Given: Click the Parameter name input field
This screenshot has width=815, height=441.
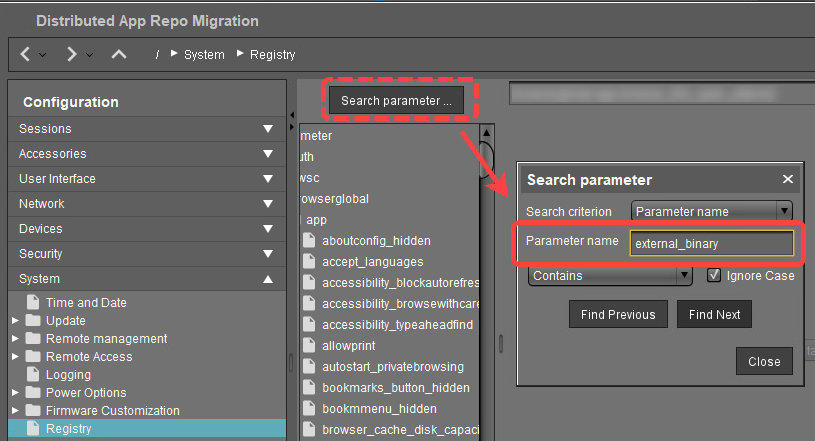Looking at the screenshot, I should pos(711,243).
